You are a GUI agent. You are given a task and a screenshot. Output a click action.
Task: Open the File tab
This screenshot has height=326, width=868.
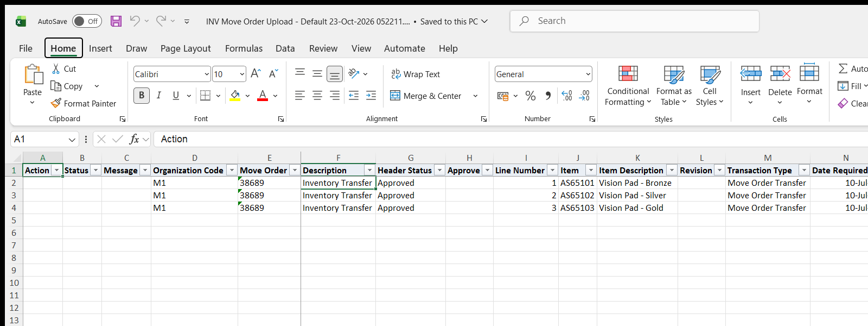click(25, 48)
